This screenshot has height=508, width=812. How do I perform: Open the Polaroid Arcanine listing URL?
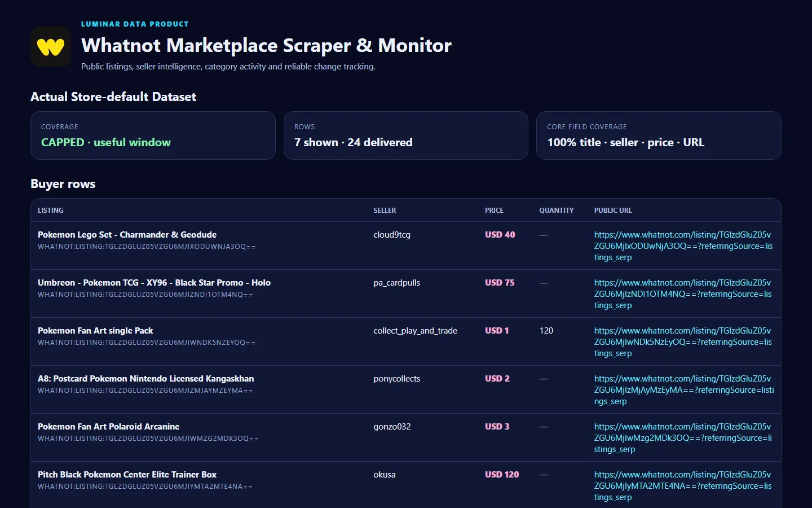point(683,438)
